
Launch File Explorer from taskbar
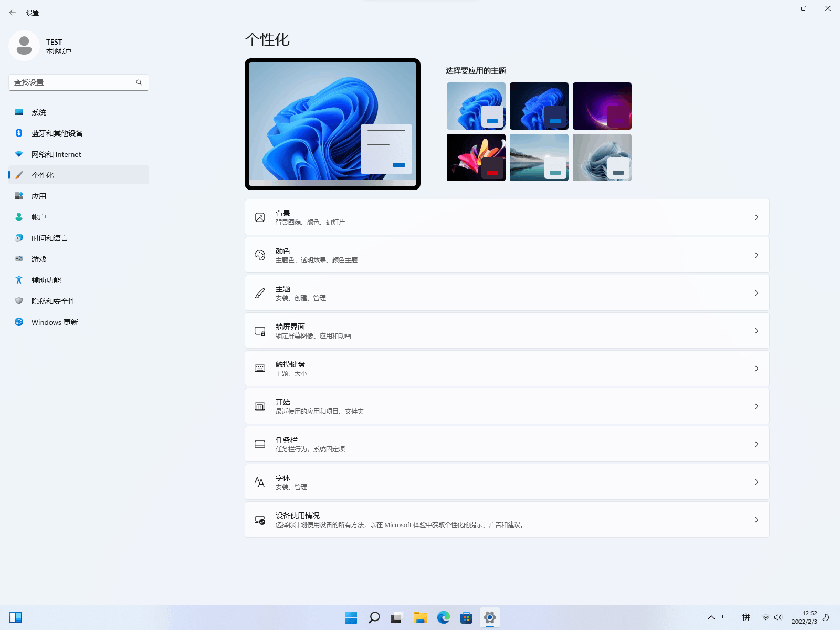point(420,617)
